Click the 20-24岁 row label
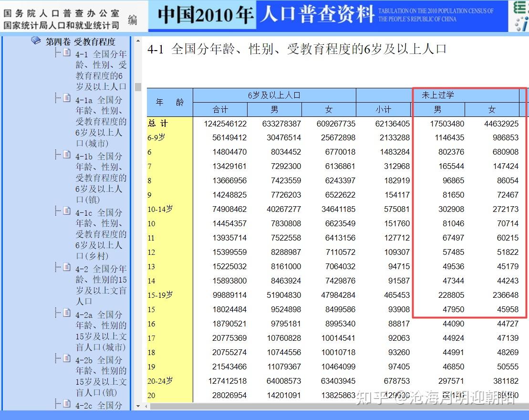The height and width of the screenshot is (420, 529). pos(160,381)
